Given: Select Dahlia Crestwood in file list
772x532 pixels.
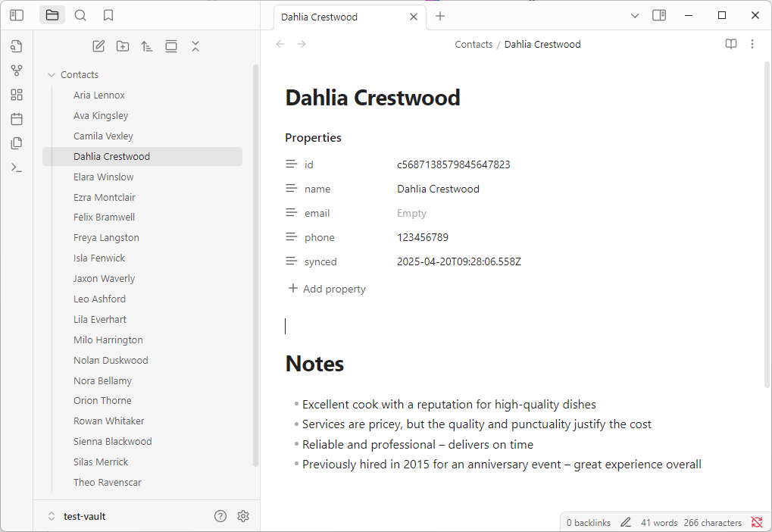Looking at the screenshot, I should 142,157.
